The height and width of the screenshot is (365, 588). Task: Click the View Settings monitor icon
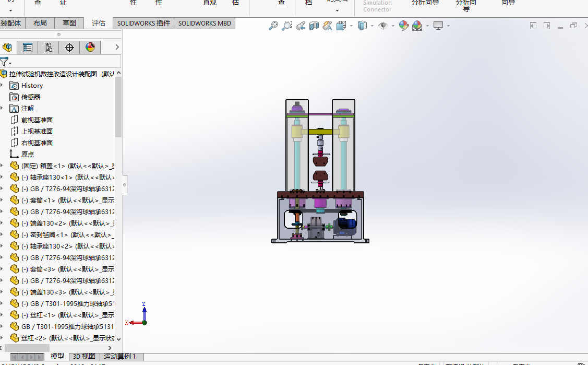[x=438, y=26]
